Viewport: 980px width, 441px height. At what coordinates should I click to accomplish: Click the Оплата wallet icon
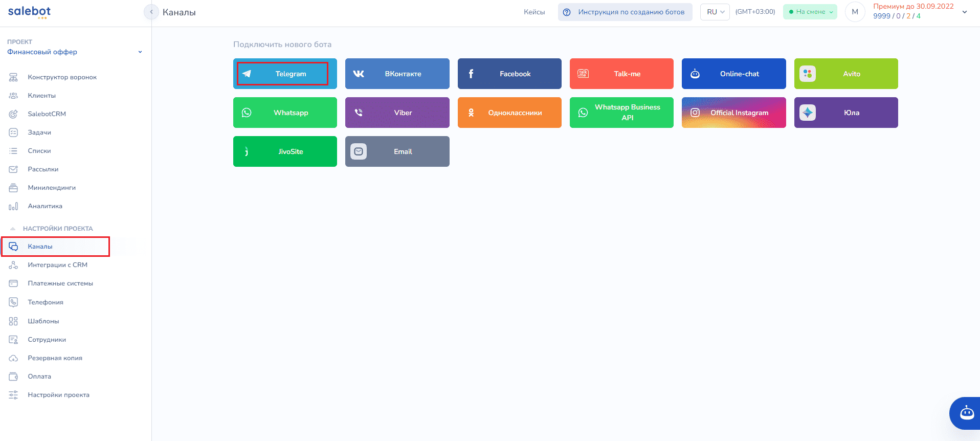point(13,377)
